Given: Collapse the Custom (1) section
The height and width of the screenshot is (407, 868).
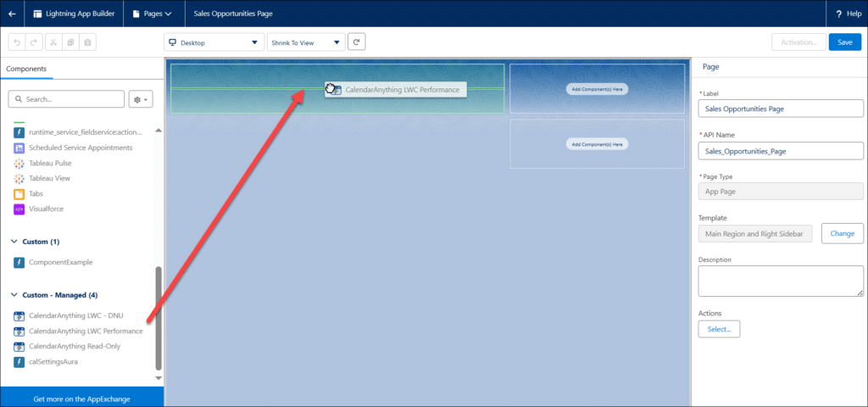Looking at the screenshot, I should pyautogui.click(x=15, y=242).
